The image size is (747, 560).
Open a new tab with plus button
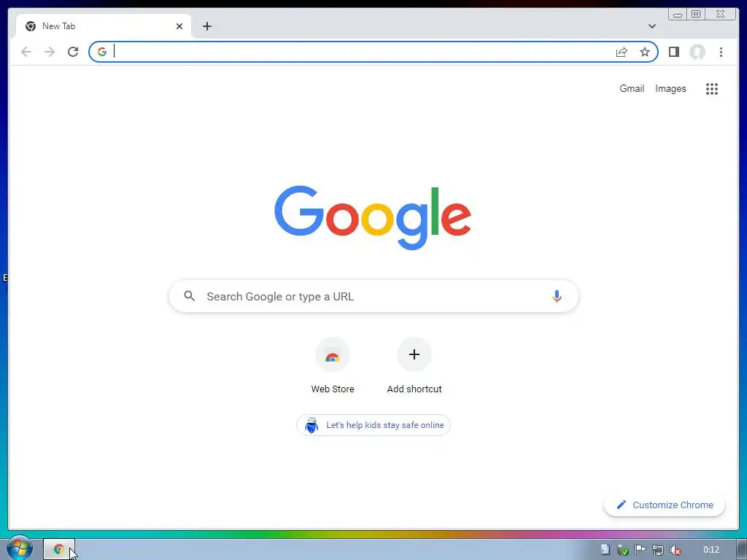point(206,26)
